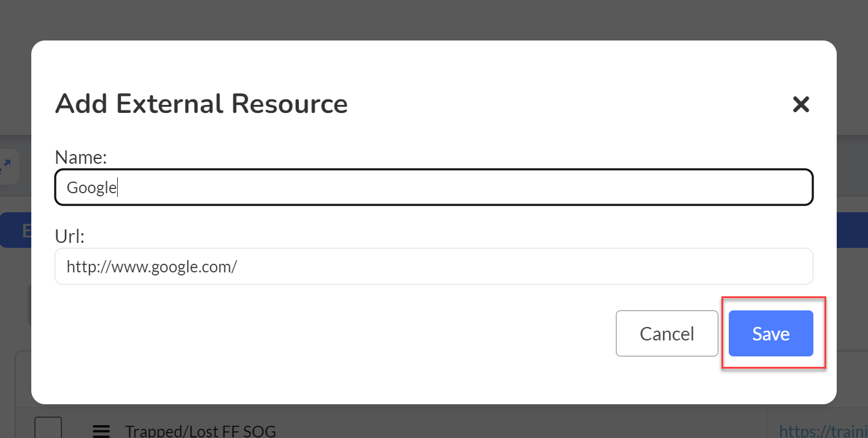Click the "Add External Resource" dialog title
Viewport: 868px width, 438px height.
coord(201,104)
